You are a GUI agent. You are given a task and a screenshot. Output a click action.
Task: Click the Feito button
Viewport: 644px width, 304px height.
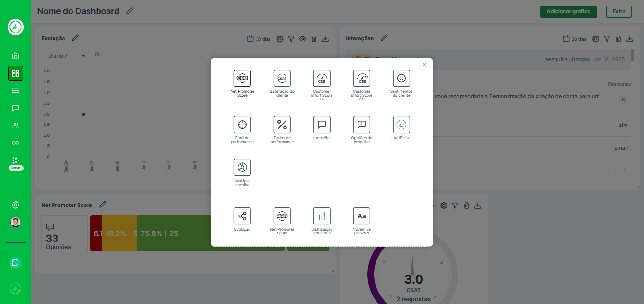[618, 11]
